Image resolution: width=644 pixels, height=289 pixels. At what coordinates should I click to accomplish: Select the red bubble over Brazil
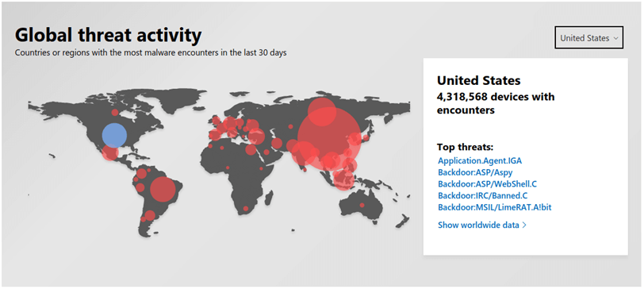[x=163, y=189]
